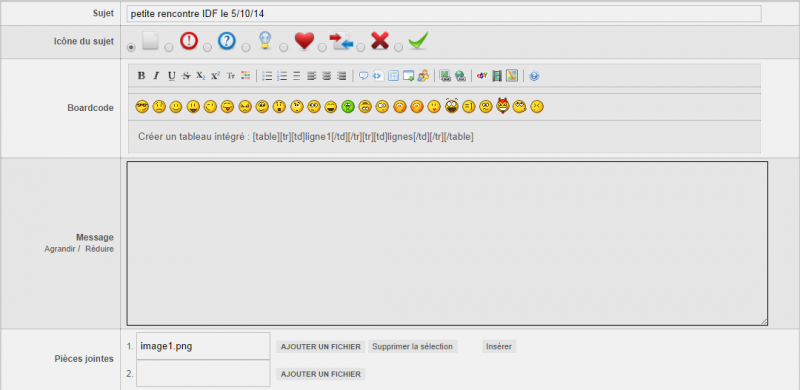Grab the message box resize handle
800x390 pixels.
tap(764, 322)
